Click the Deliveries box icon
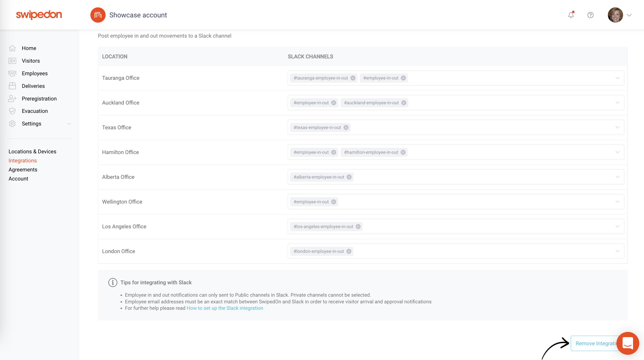This screenshot has width=644, height=360. (12, 86)
